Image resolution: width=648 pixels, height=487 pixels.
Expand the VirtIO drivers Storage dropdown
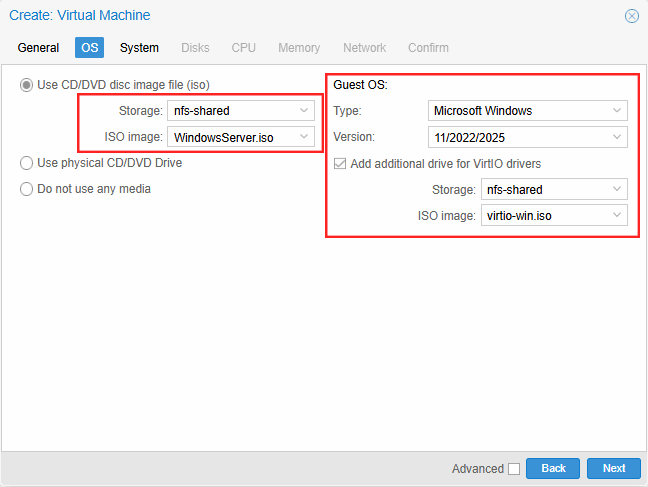(617, 189)
